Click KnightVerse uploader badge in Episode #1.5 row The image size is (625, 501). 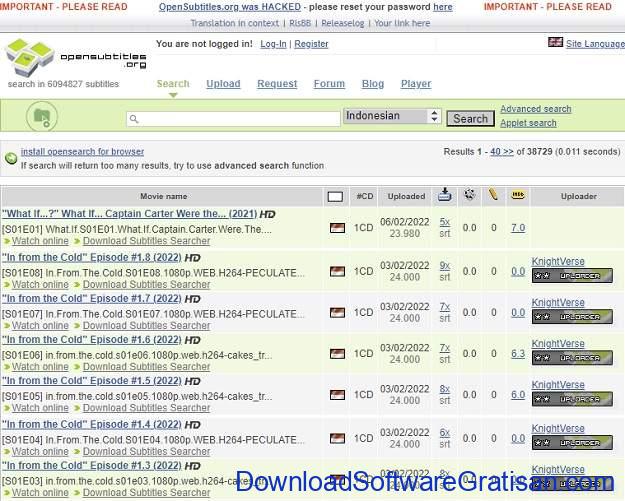coord(572,399)
